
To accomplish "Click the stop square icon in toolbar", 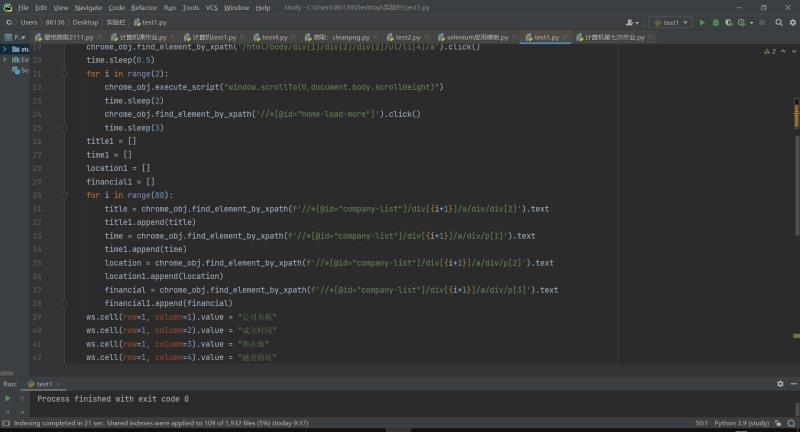I will coord(762,22).
